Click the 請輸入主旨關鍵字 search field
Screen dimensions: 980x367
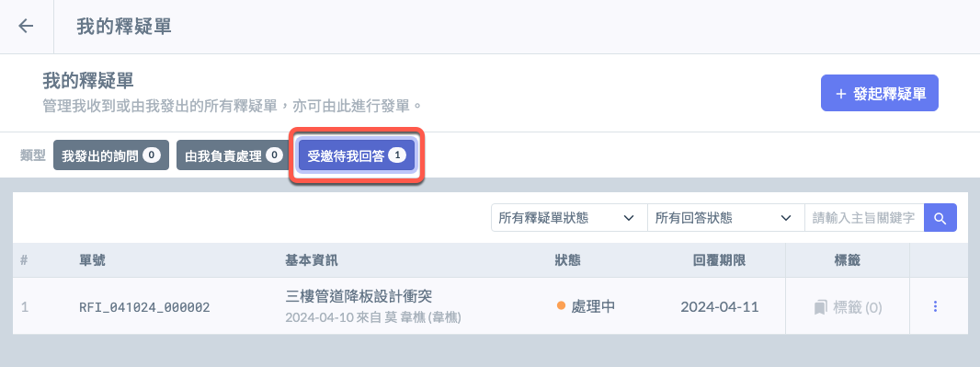coord(864,218)
